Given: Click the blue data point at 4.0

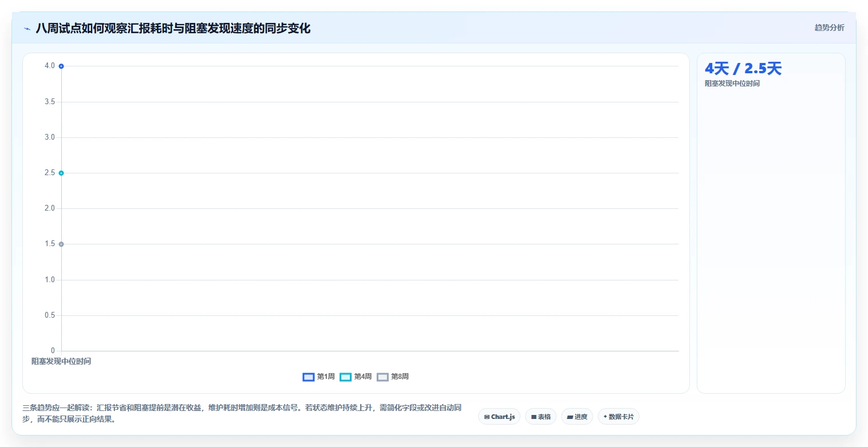Looking at the screenshot, I should click(61, 66).
